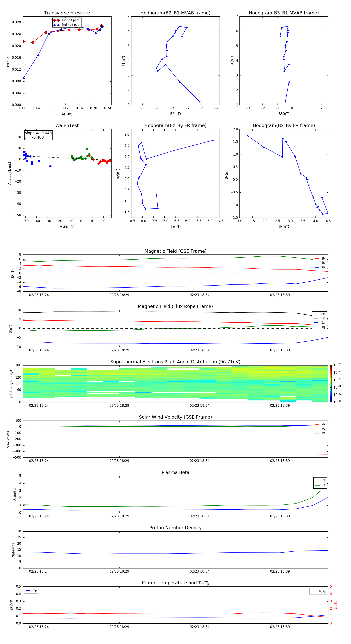Click the 'pitch angle (deg)' axis label
The height and width of the screenshot is (644, 351).
pos(11,384)
